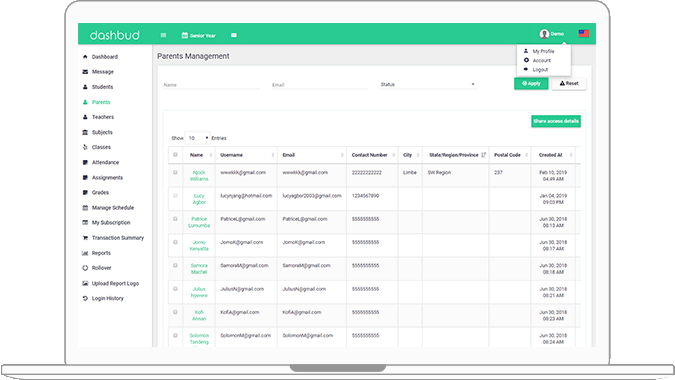Click the Grades icon in sidebar
This screenshot has width=675, height=380.
pos(85,192)
